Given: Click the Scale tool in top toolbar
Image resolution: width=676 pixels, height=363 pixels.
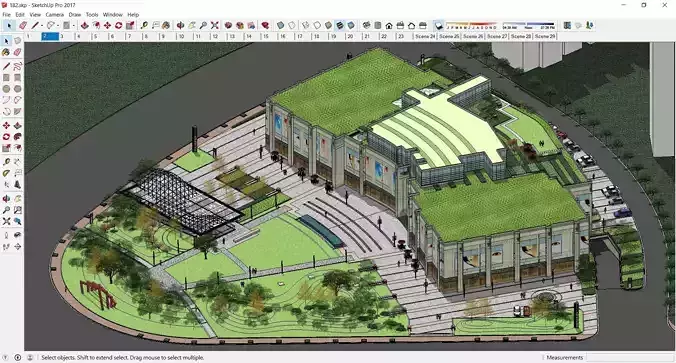Looking at the screenshot, I should (x=130, y=26).
